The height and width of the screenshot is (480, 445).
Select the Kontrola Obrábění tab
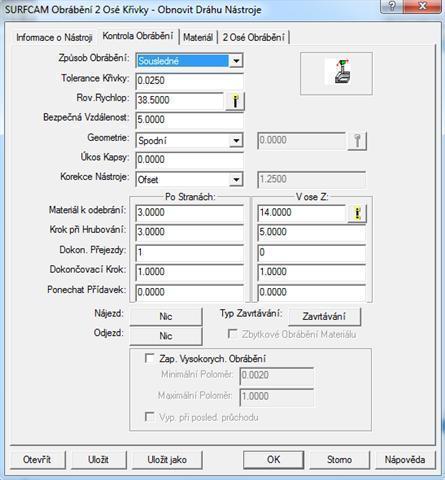[x=138, y=36]
